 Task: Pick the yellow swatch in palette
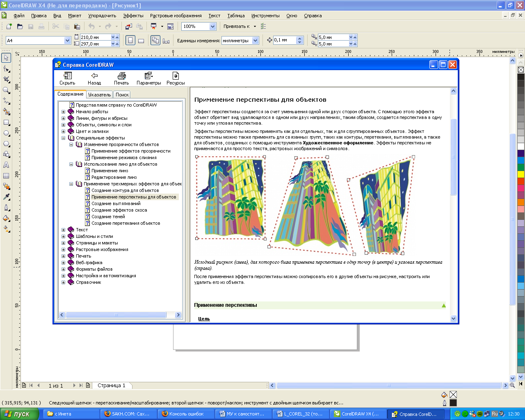point(521,174)
